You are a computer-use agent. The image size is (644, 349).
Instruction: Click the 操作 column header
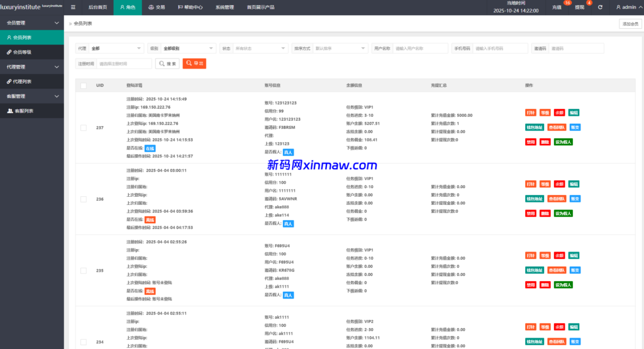coord(529,86)
